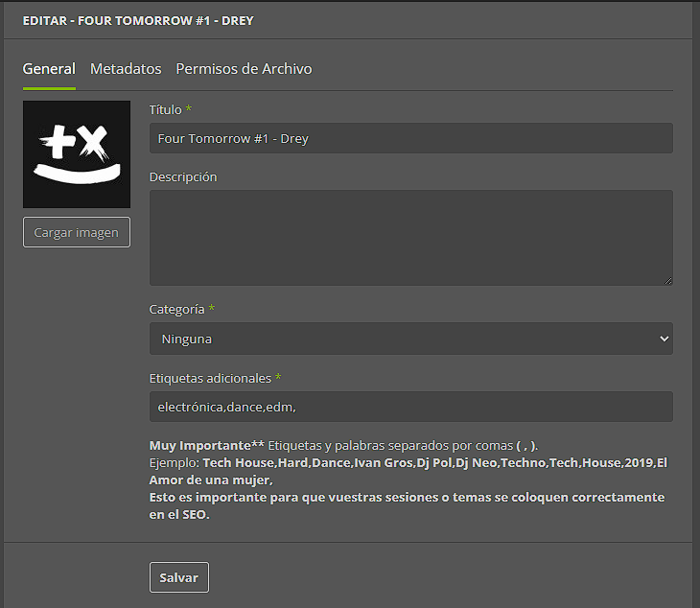Screen dimensions: 700x608
Task: Click the Editar Four Tomorrow header title
Action: [x=137, y=19]
